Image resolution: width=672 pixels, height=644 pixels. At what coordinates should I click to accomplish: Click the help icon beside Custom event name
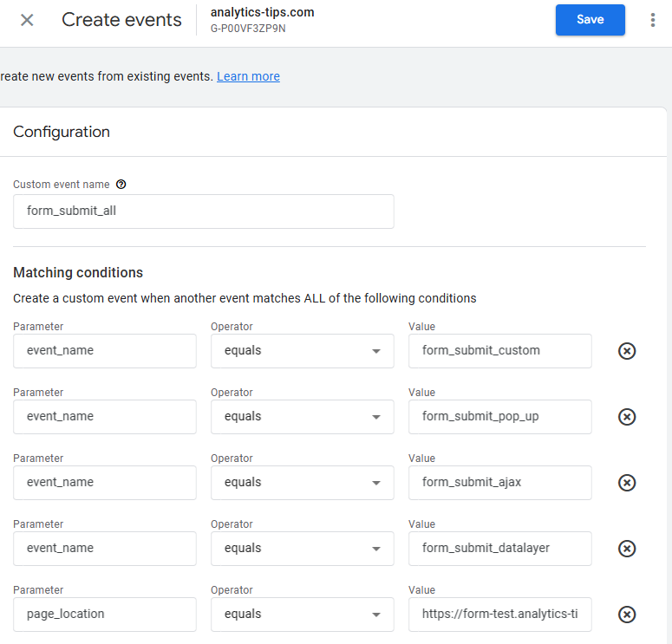pyautogui.click(x=121, y=185)
